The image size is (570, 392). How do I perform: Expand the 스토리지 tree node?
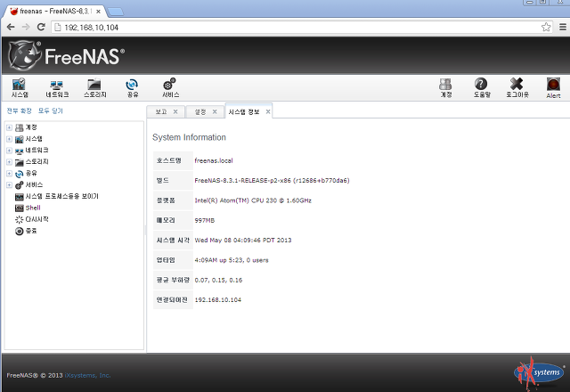point(10,162)
